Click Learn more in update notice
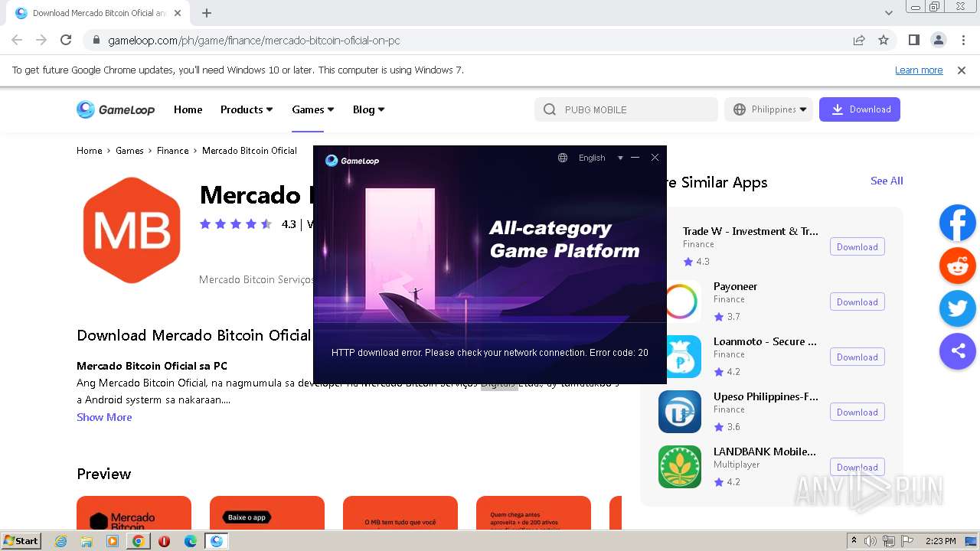 point(919,70)
